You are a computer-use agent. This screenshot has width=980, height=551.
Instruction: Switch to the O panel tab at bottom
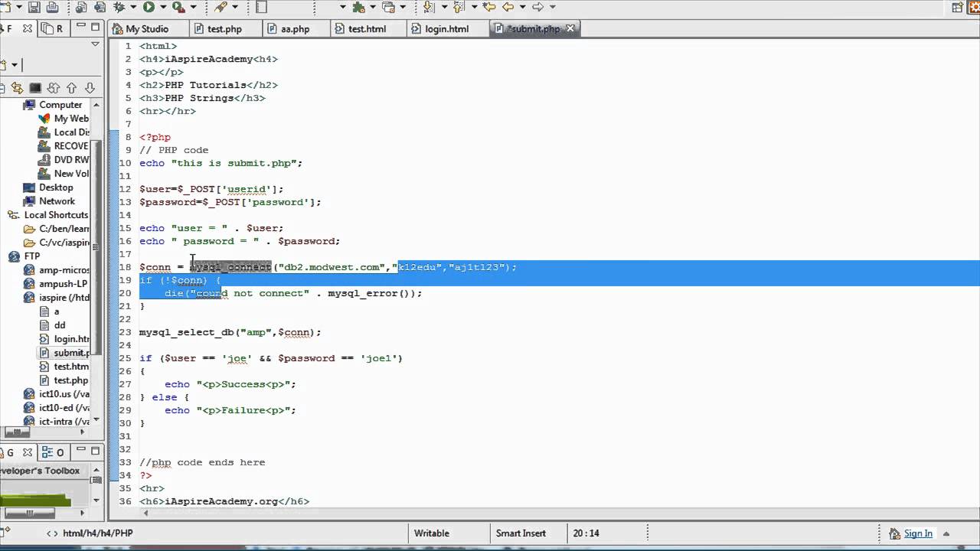pos(54,452)
